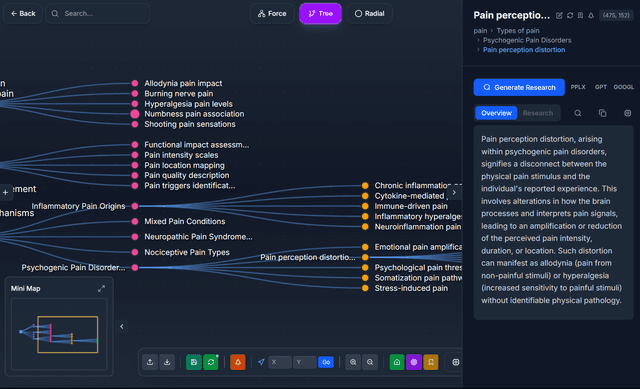This screenshot has width=640, height=389.
Task: Select the PPLX research provider
Action: 578,87
